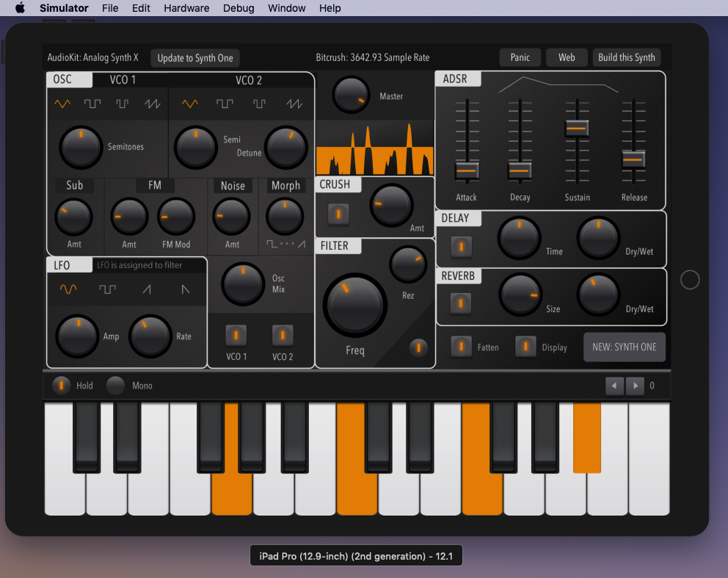
Task: Select LFO ramp up waveform
Action: [x=147, y=289]
